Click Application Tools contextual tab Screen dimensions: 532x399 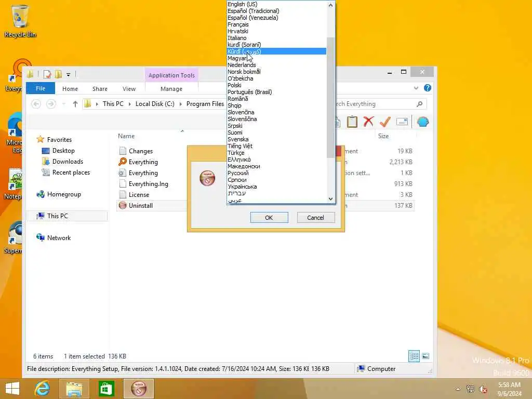pyautogui.click(x=171, y=75)
